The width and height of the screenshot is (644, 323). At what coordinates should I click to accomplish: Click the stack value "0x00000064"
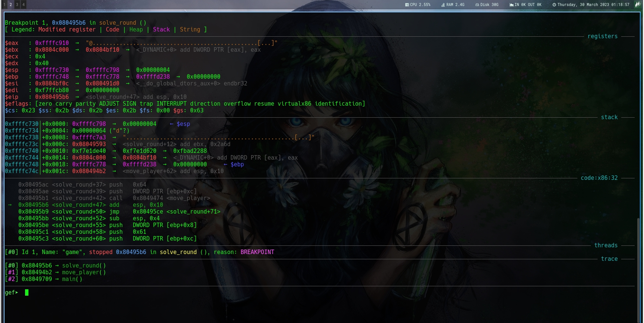[89, 130]
